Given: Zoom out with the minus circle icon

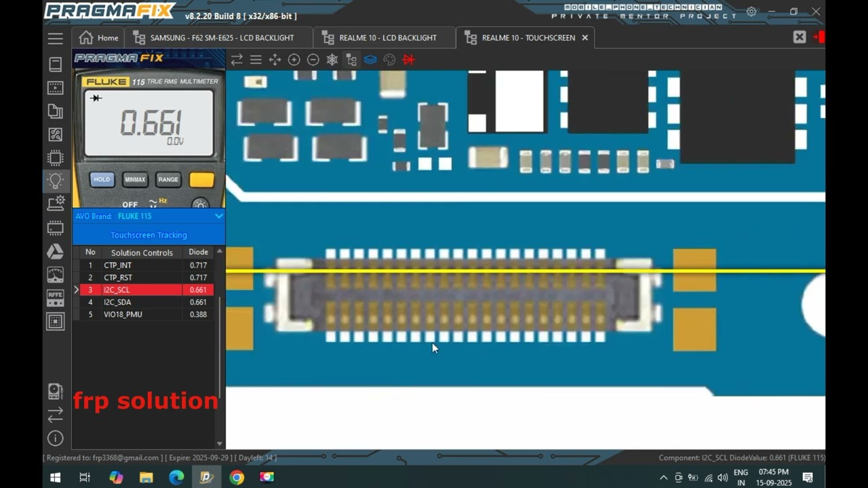Looking at the screenshot, I should pyautogui.click(x=313, y=60).
